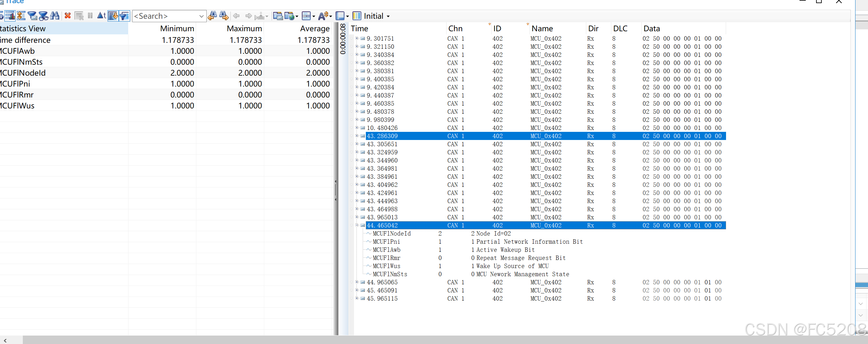Select the MCUFlPni signal tree item
This screenshot has height=344, width=868.
(386, 242)
